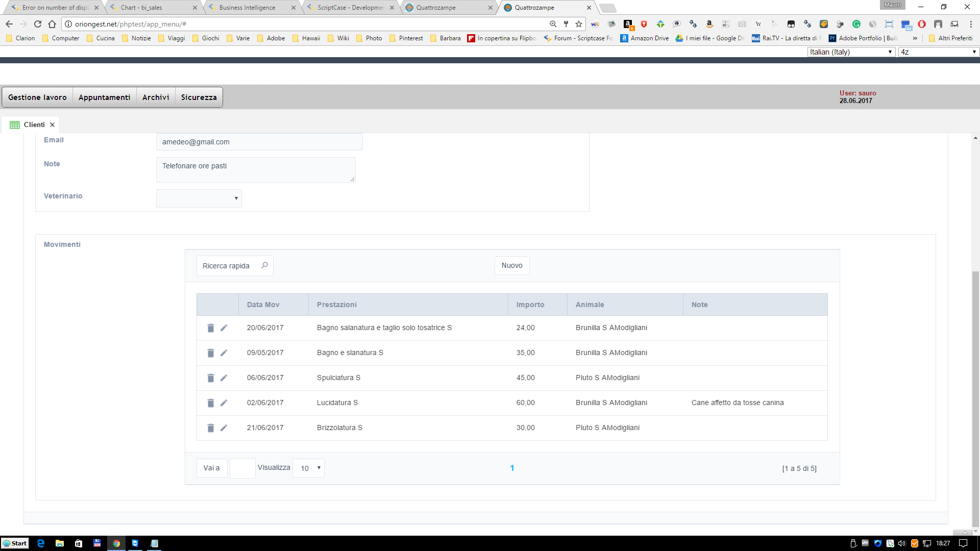Screen dimensions: 980x551
Task: Edit the Lucidatura S row
Action: pos(224,403)
